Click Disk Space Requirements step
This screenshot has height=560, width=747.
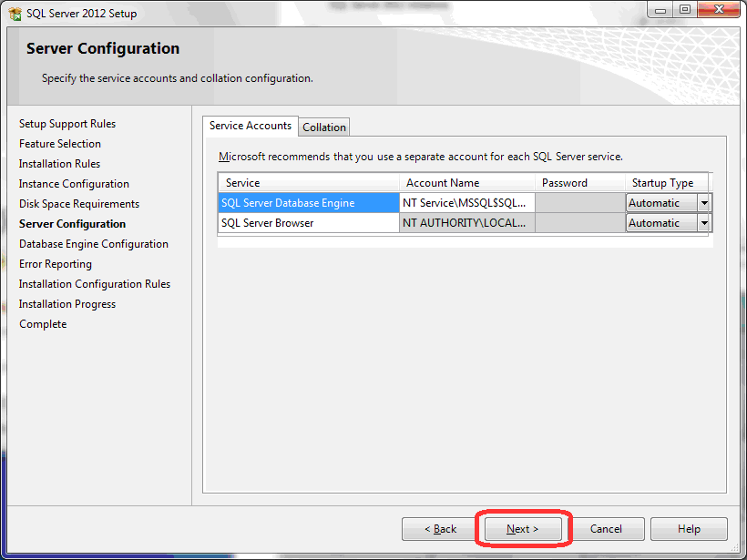[79, 204]
